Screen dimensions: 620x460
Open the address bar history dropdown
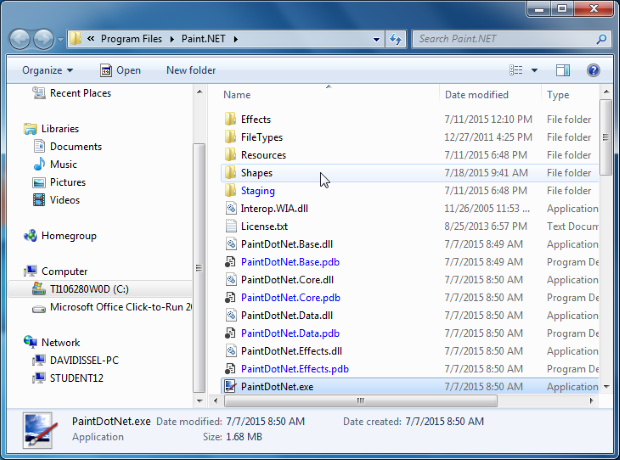click(x=376, y=39)
